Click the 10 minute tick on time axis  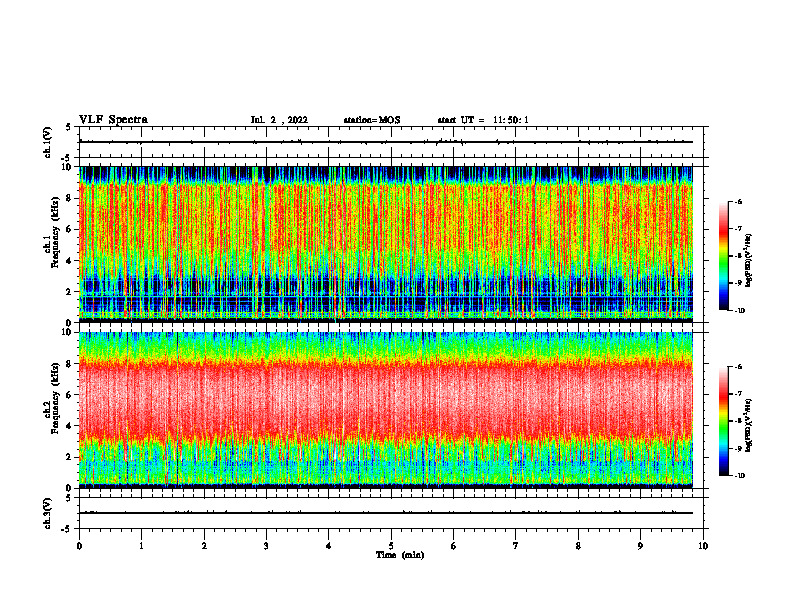pyautogui.click(x=703, y=546)
